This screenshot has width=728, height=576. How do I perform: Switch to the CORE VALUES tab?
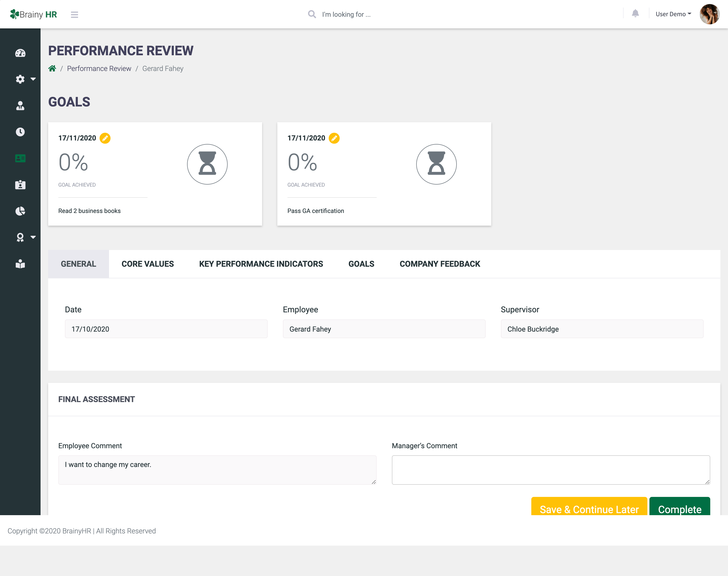tap(148, 264)
